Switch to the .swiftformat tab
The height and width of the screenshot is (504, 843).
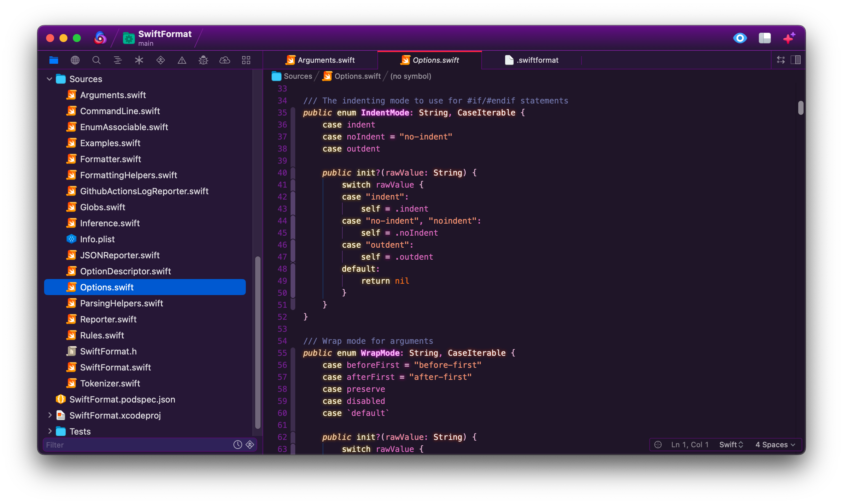[532, 60]
